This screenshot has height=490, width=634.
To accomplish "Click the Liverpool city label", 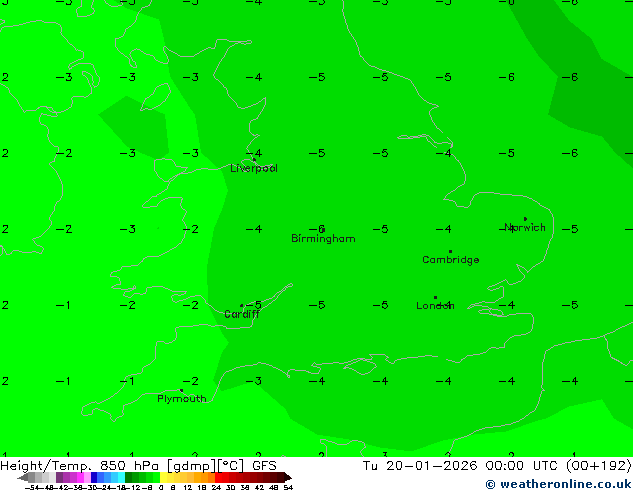I will pyautogui.click(x=254, y=168).
